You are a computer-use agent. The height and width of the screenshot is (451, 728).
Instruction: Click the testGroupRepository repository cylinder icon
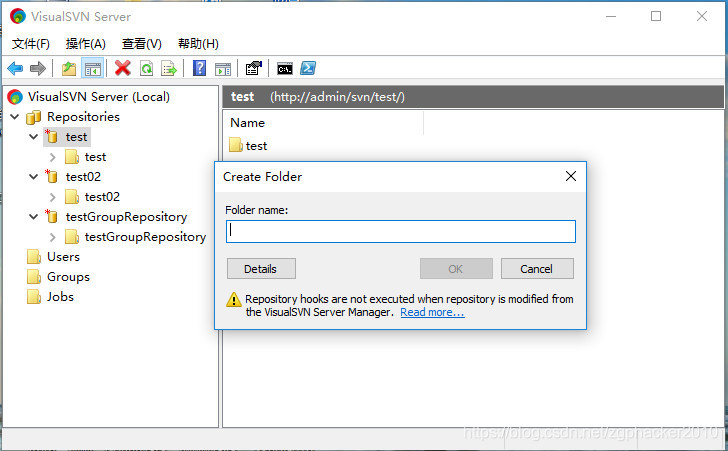coord(52,216)
